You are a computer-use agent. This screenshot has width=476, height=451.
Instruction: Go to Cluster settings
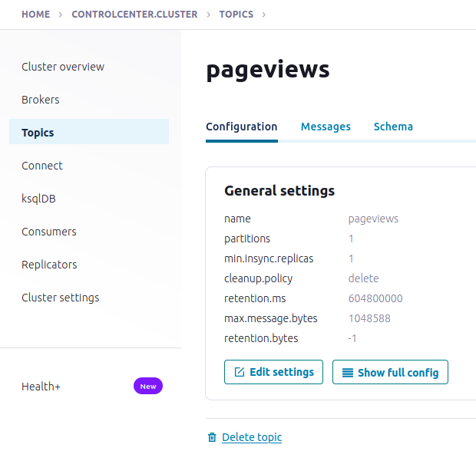(x=61, y=298)
